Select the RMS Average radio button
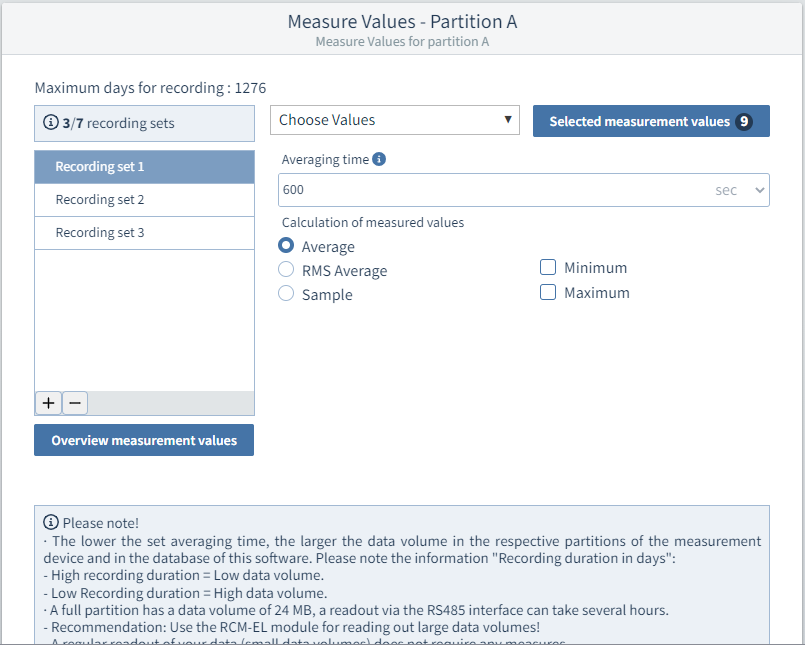 click(x=286, y=269)
